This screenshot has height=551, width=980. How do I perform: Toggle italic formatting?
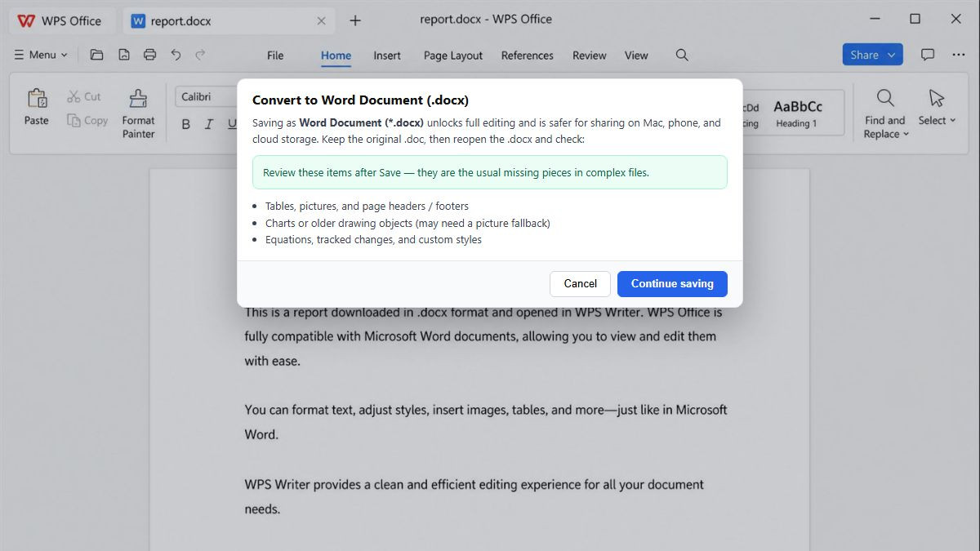208,124
